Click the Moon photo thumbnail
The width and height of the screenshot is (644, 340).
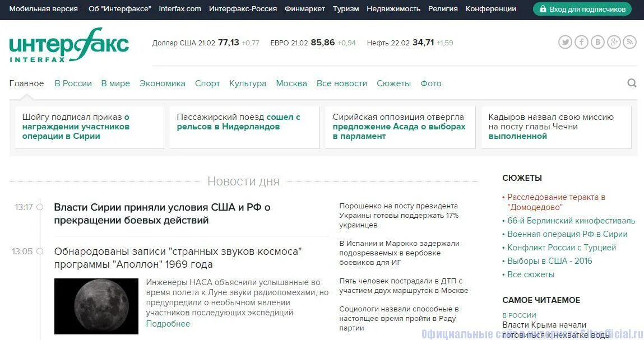(96, 306)
